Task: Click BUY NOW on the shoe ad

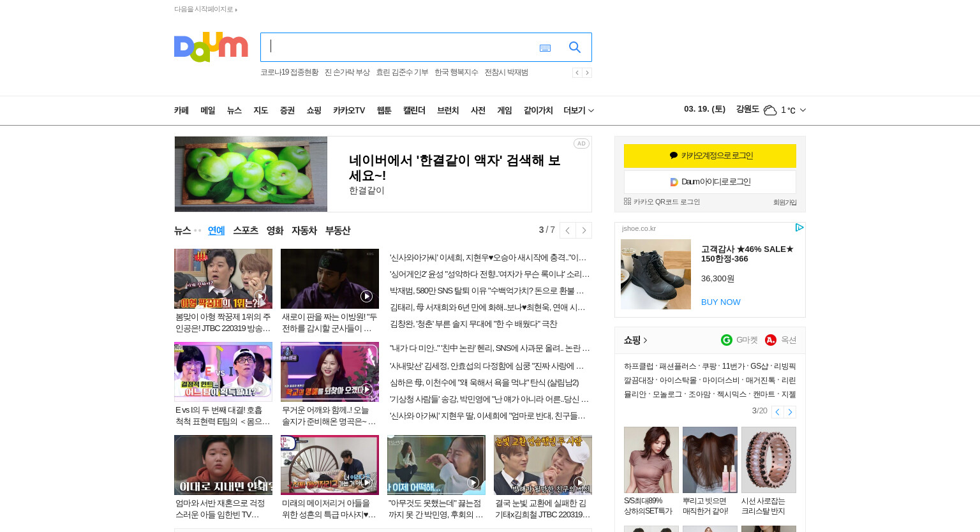Action: [721, 302]
